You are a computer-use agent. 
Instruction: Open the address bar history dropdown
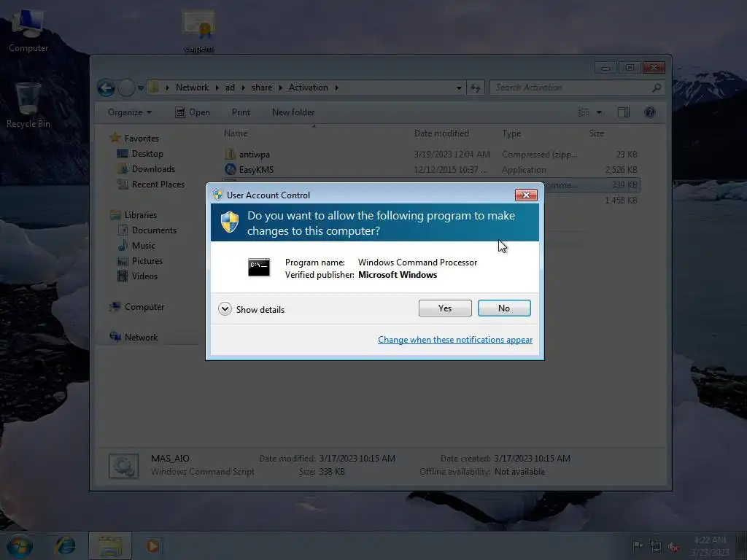(x=459, y=87)
